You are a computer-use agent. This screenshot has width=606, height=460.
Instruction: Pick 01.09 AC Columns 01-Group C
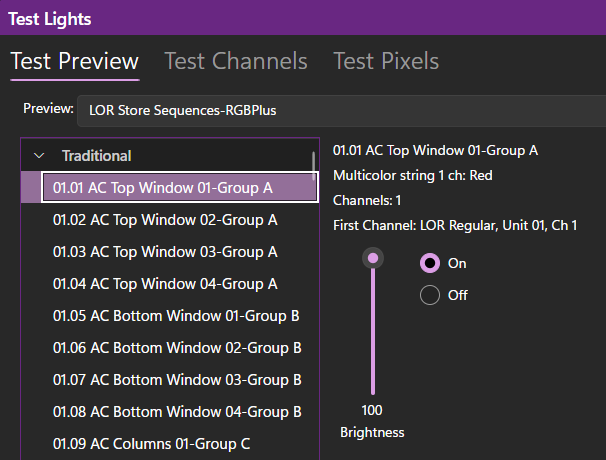[151, 443]
